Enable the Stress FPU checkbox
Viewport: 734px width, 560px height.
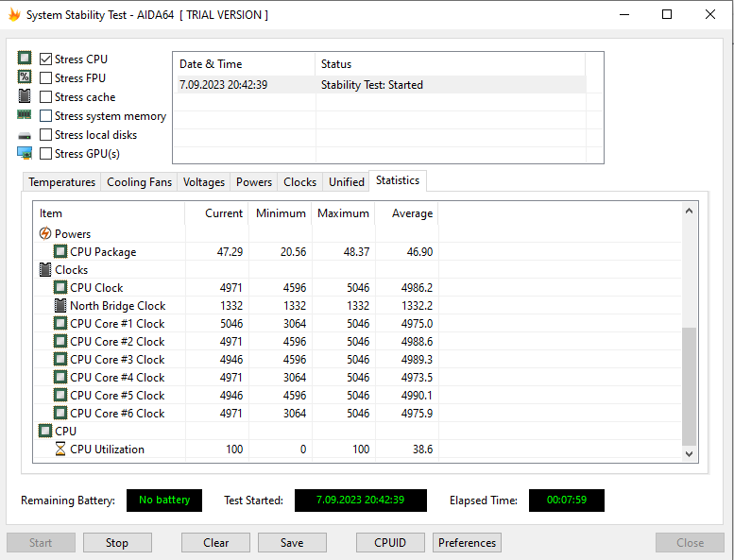(45, 77)
